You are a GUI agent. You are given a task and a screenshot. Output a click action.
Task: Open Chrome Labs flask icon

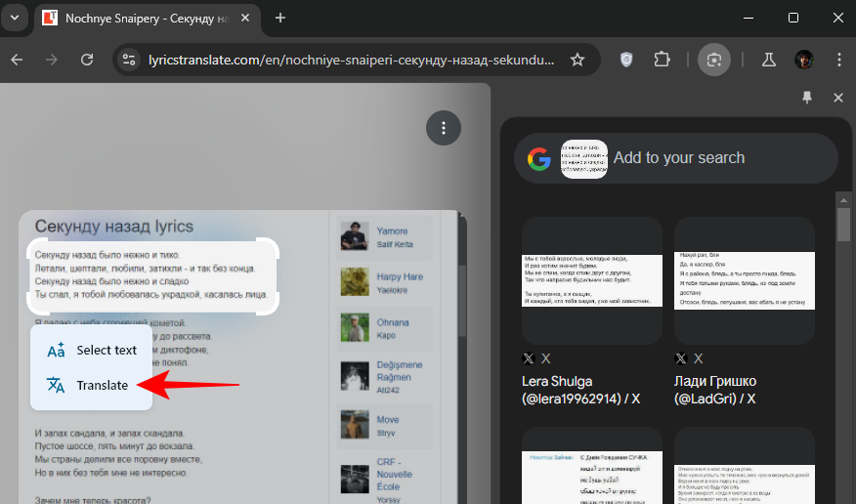pos(768,60)
